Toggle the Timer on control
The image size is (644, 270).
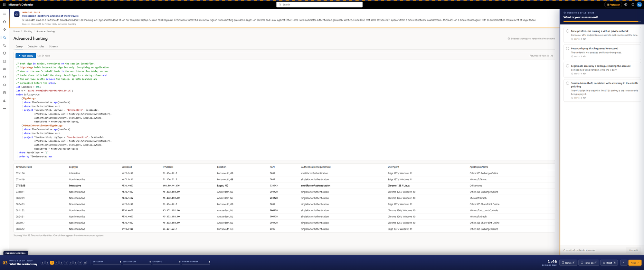tap(589, 263)
